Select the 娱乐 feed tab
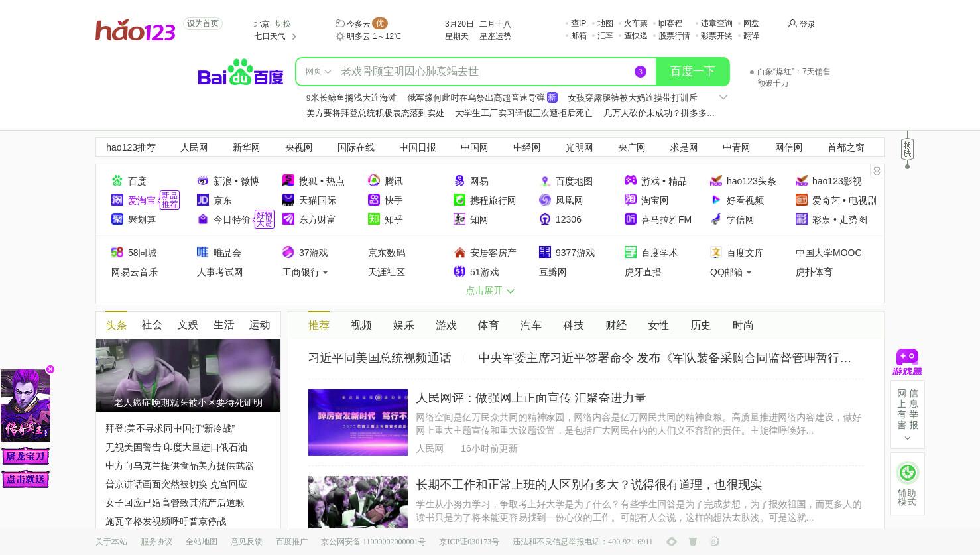This screenshot has height=555, width=980. tap(404, 325)
